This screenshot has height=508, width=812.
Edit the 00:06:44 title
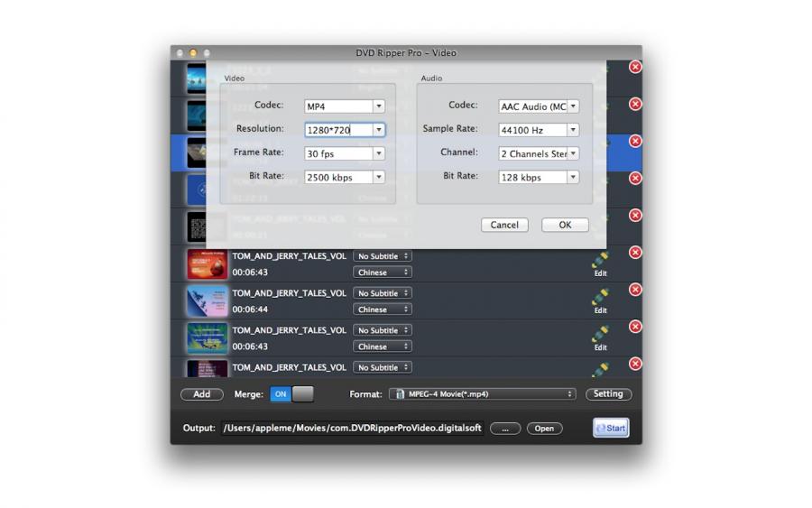tap(600, 302)
